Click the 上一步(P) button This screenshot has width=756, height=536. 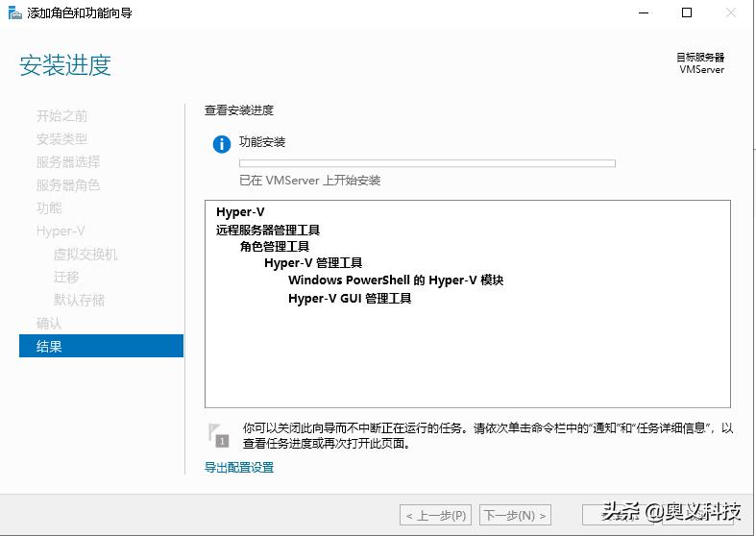[435, 515]
